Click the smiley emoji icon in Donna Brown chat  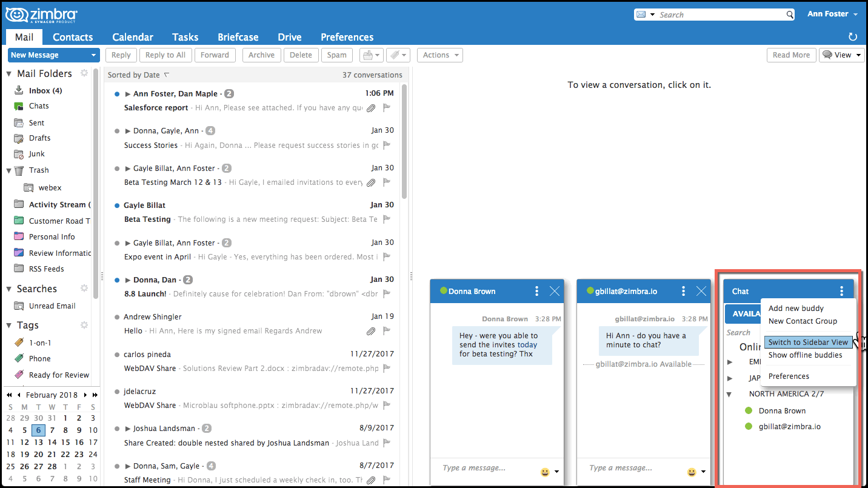545,472
